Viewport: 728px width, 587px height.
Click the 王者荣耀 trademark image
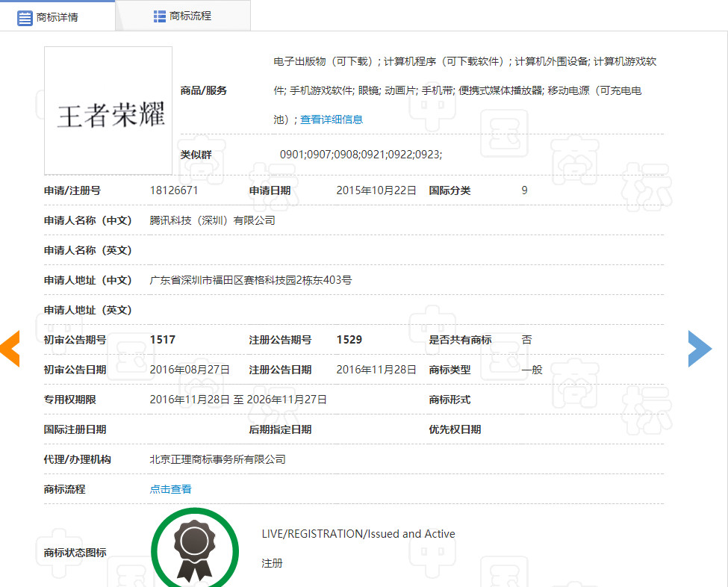click(108, 111)
